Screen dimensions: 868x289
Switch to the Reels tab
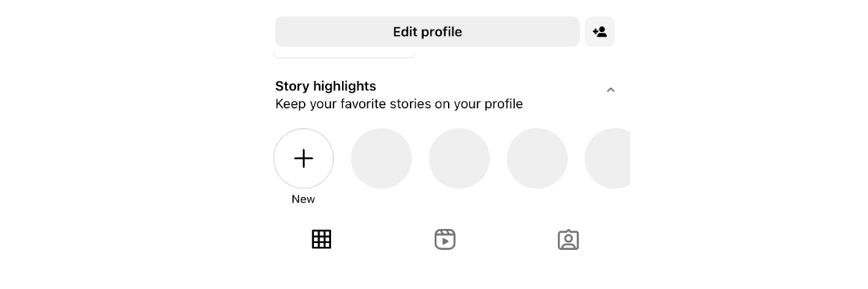point(444,239)
